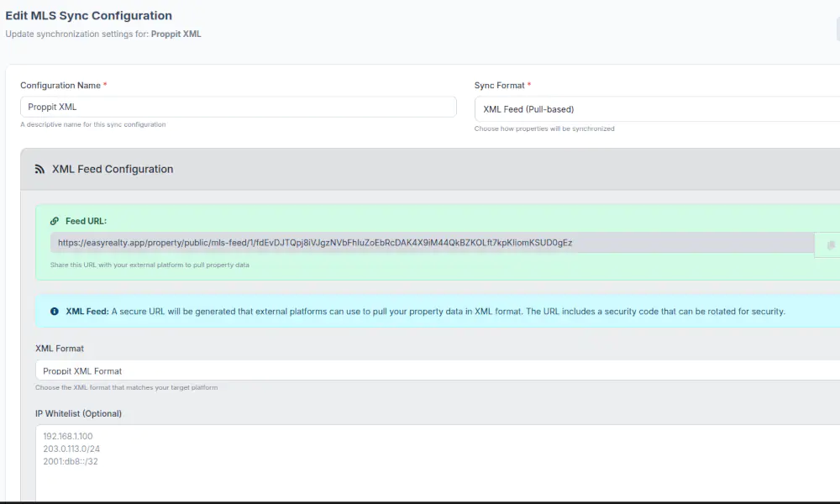840x504 pixels.
Task: Click the Configuration Name input field
Action: pos(238,107)
